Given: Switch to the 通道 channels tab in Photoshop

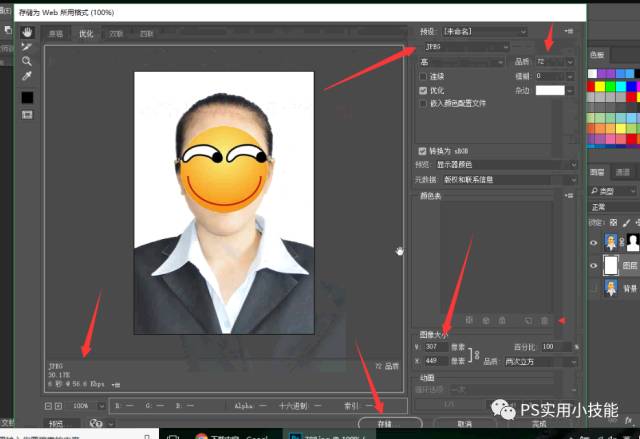Looking at the screenshot, I should click(623, 172).
